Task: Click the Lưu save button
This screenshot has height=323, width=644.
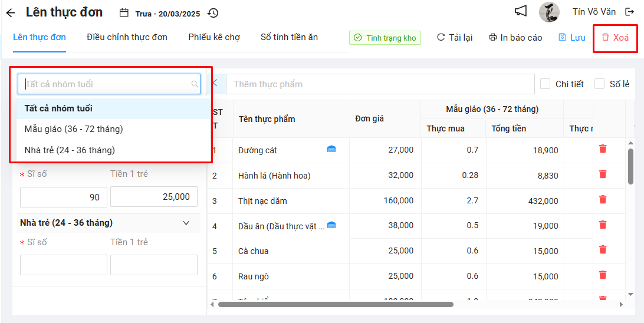Action: tap(571, 38)
